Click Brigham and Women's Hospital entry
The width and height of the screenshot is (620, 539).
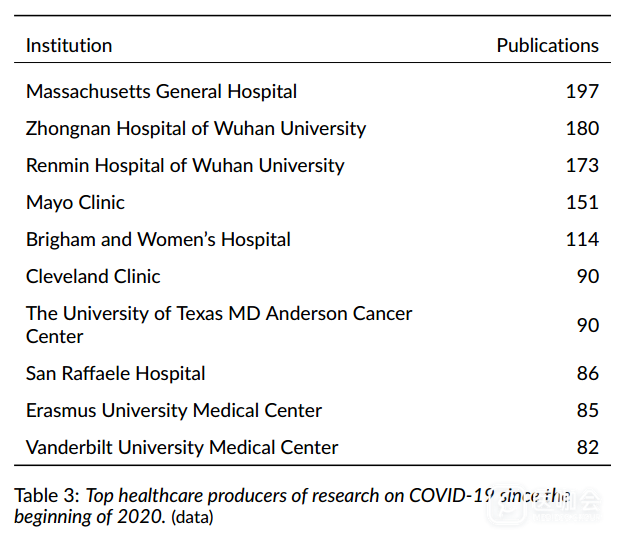point(158,239)
